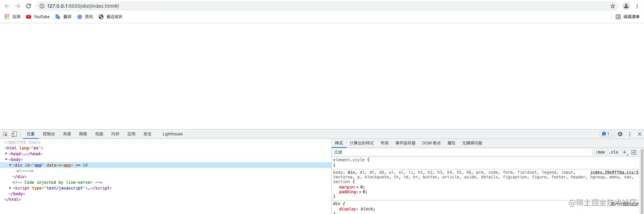
Task: Switch to the 内存 tab
Action: tap(115, 134)
